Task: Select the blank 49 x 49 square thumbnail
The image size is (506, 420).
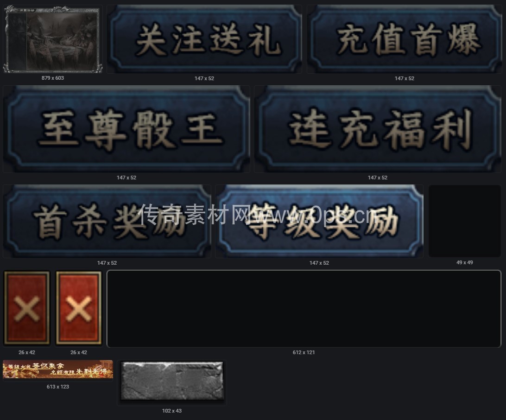Action: tap(465, 221)
